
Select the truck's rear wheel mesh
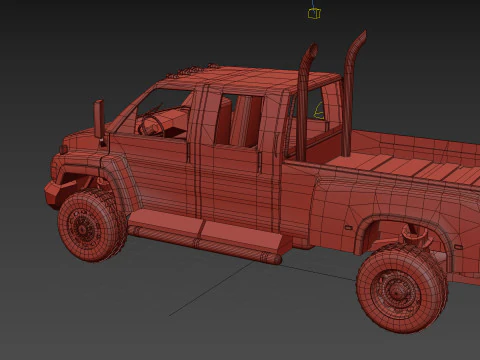pos(402,289)
